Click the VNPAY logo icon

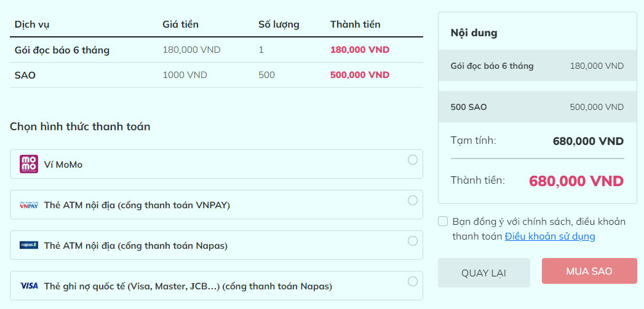pyautogui.click(x=29, y=205)
